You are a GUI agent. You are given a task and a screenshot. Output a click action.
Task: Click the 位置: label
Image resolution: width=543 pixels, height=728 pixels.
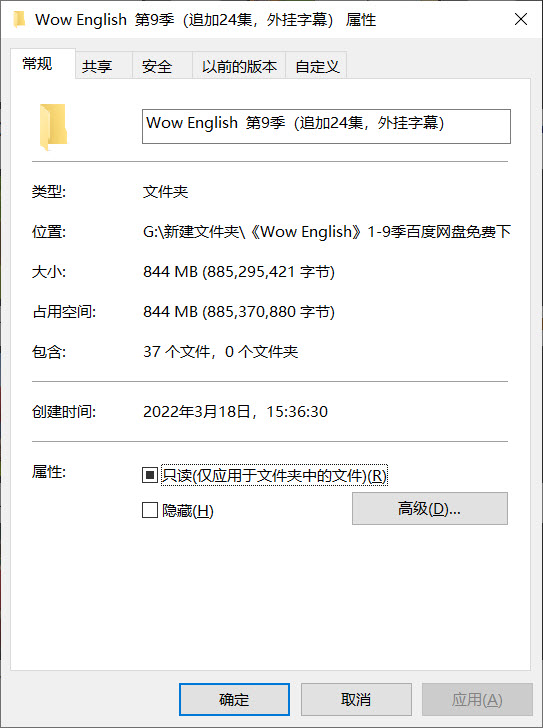point(49,231)
